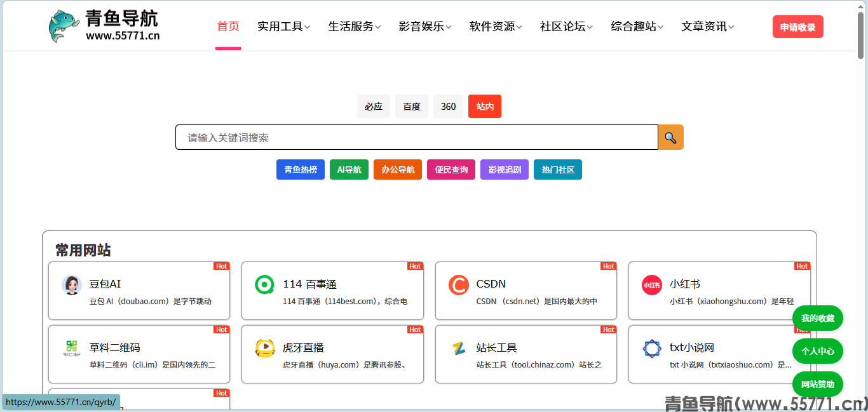Click the txt小说网 circular icon
The width and height of the screenshot is (868, 412).
click(x=651, y=348)
